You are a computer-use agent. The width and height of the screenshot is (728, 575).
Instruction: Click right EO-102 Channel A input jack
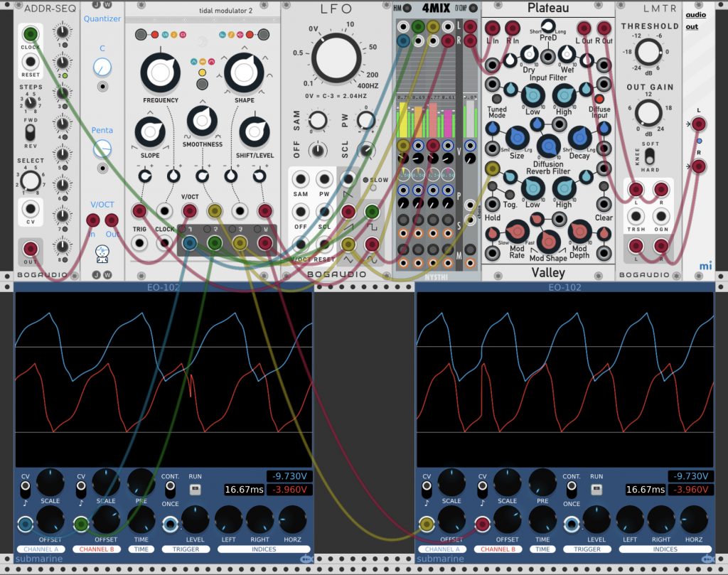coord(427,524)
